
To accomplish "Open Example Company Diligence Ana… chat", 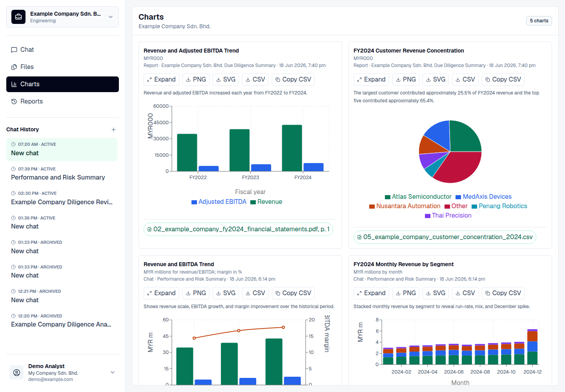I will coord(62,321).
